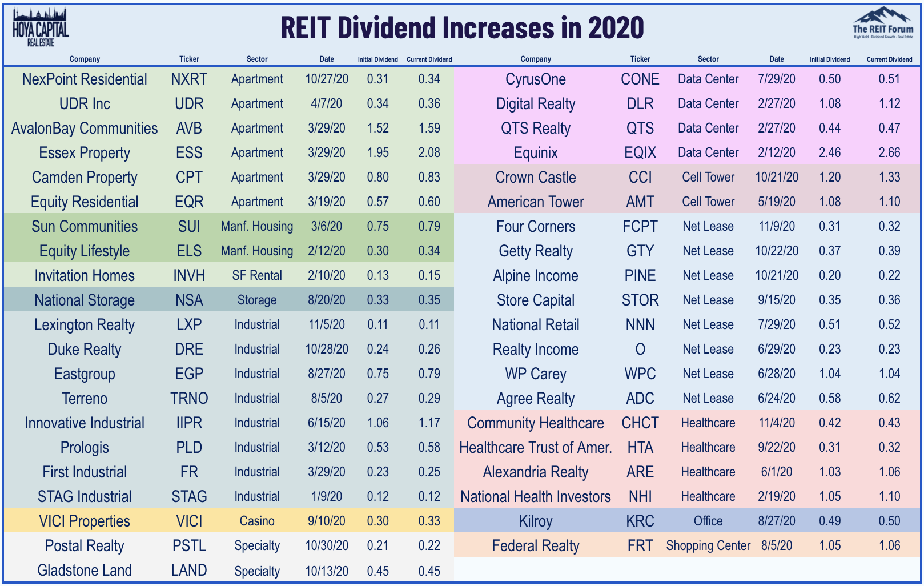The width and height of the screenshot is (924, 586).
Task: Click the PLD ticker symbol
Action: (x=189, y=448)
